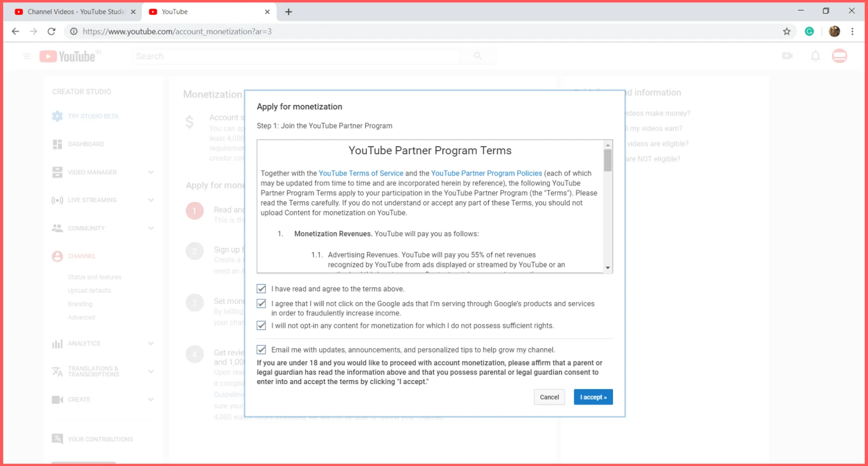Viewport: 868px width, 466px height.
Task: Click the Create camera icon in sidebar
Action: [x=57, y=400]
